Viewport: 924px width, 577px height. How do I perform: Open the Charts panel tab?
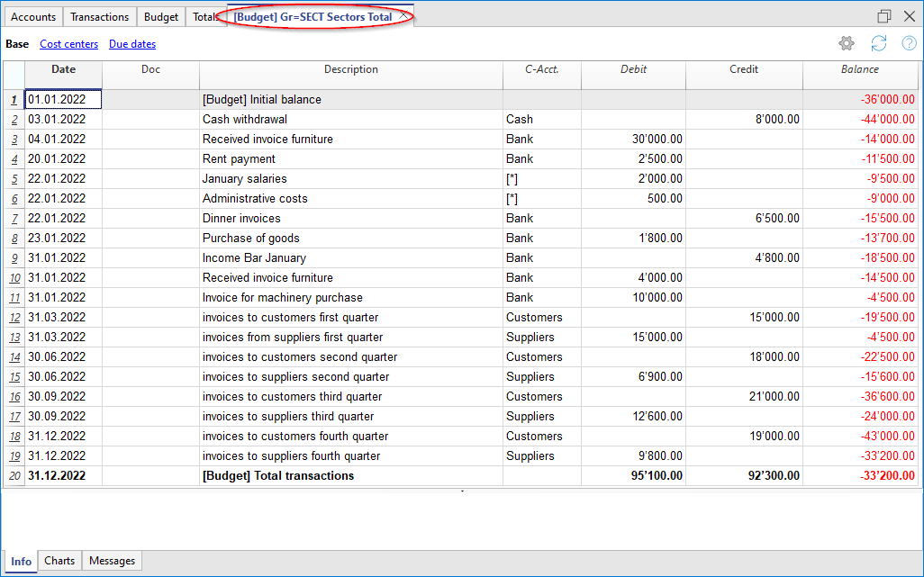pyautogui.click(x=59, y=561)
